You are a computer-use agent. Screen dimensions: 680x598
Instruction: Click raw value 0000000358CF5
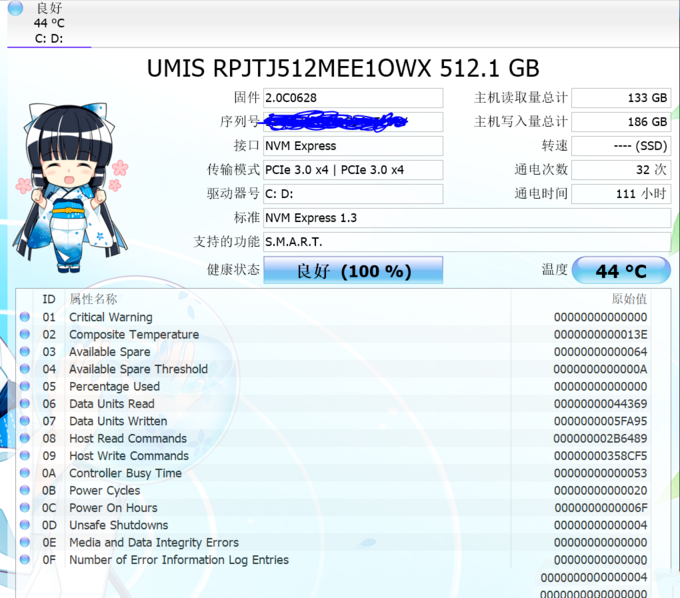601,456
